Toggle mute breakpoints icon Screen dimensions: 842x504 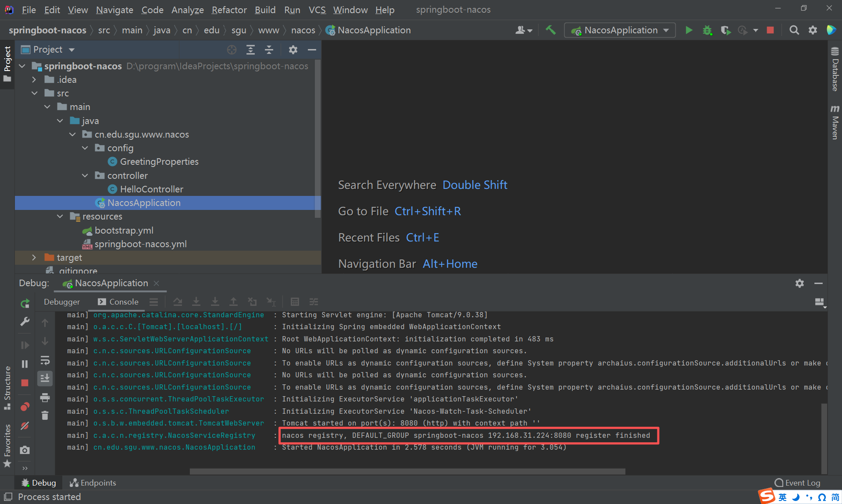click(25, 426)
